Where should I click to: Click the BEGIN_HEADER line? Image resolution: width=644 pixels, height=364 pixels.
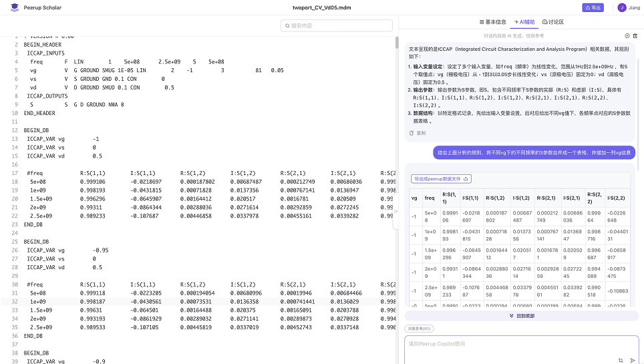coord(43,44)
